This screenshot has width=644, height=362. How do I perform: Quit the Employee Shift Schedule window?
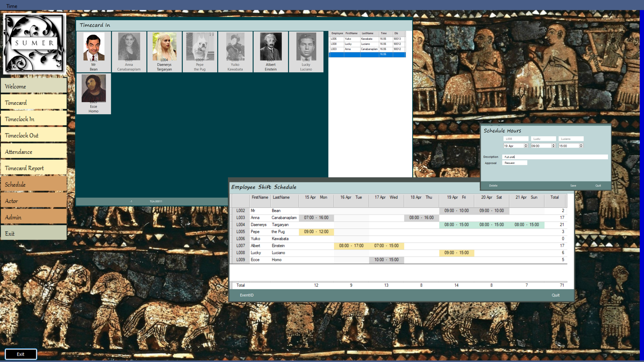click(x=555, y=295)
